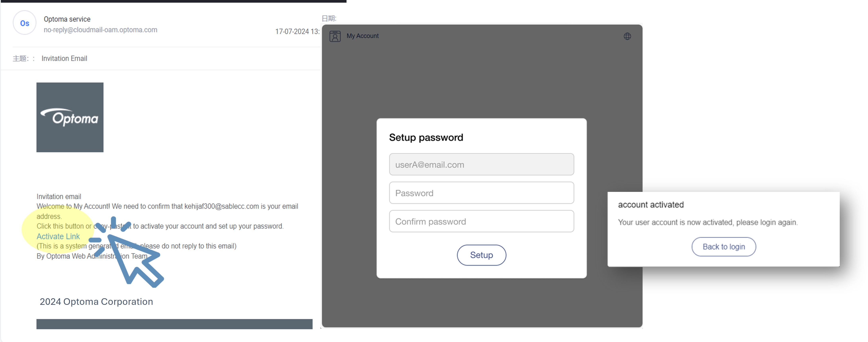Click the Setup button
Image resolution: width=868 pixels, height=342 pixels.
481,255
